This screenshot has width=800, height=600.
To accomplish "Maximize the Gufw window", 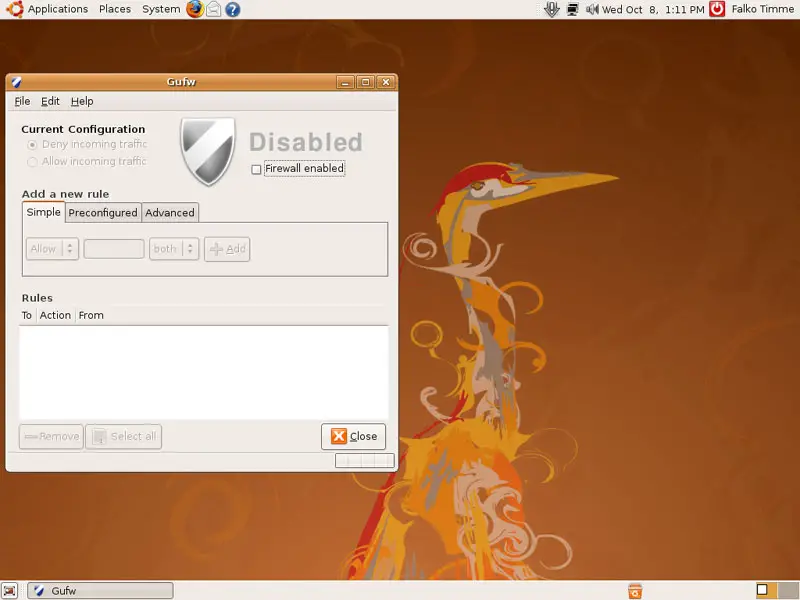I will tap(365, 82).
